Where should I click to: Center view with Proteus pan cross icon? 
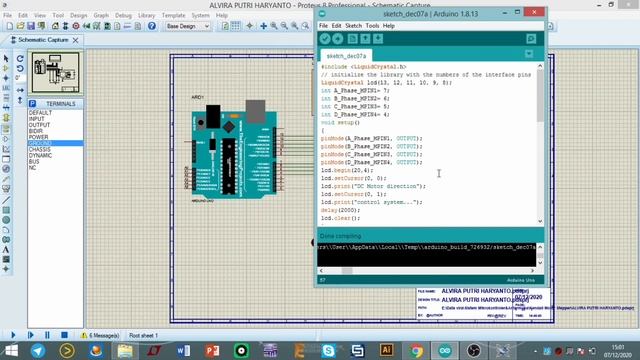(x=263, y=26)
